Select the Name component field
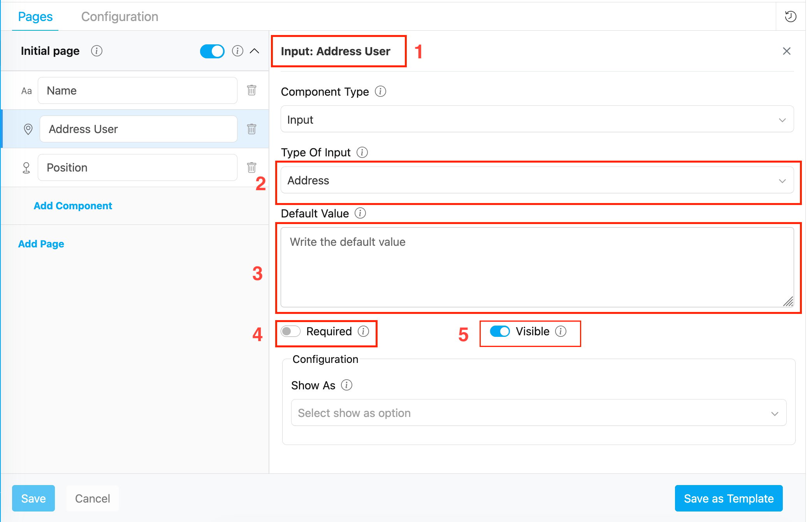Screen dimensions: 812x522 [x=137, y=90]
